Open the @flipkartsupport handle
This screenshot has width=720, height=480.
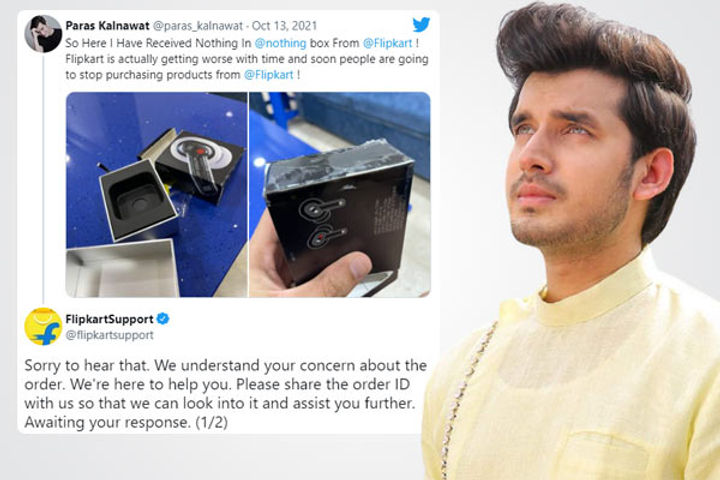coord(109,335)
